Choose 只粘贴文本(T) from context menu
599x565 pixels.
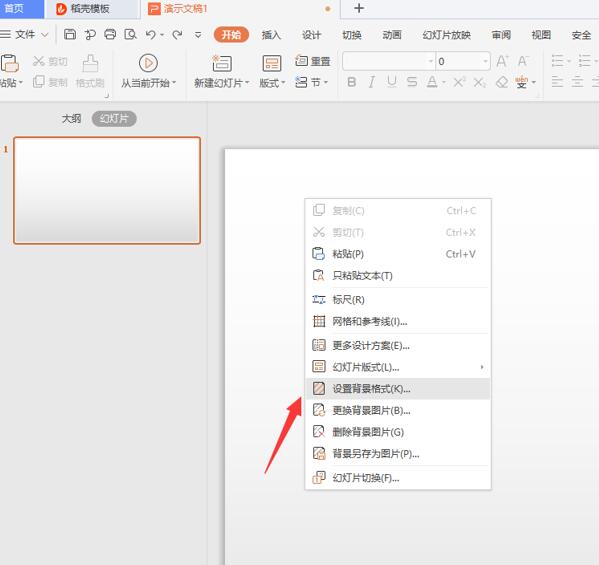398,275
